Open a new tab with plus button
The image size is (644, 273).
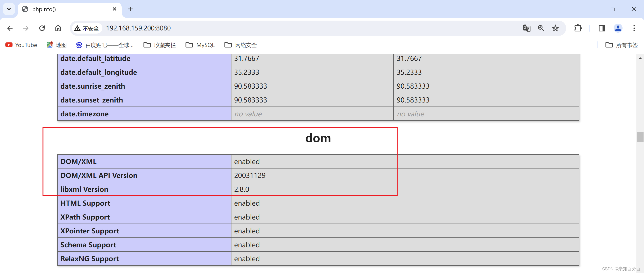[x=130, y=9]
